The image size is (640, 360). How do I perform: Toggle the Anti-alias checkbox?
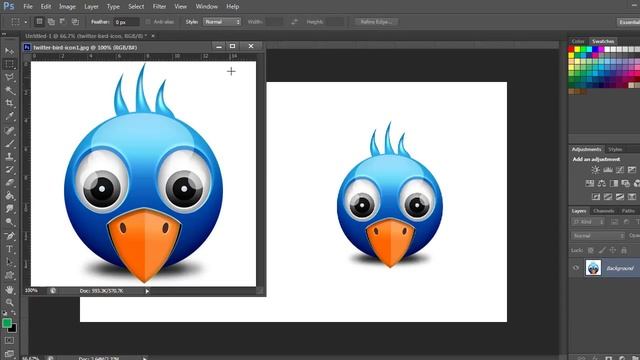tap(148, 22)
